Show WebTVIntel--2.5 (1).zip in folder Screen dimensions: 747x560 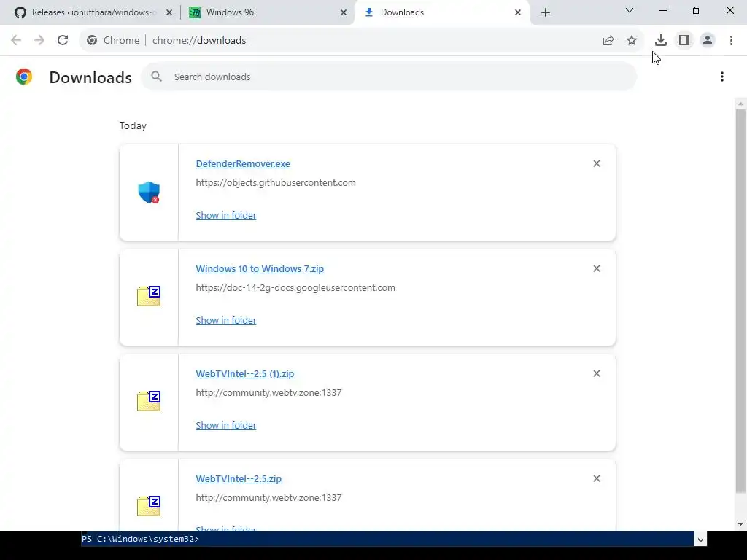226,425
